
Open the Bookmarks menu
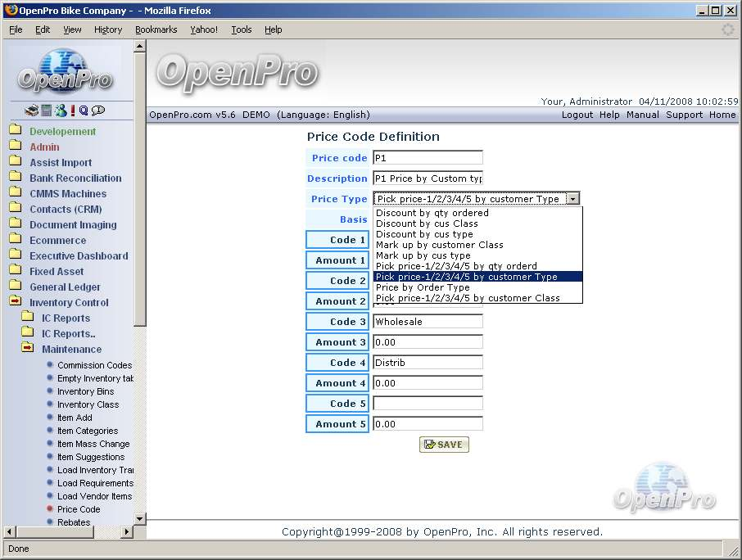[x=156, y=29]
